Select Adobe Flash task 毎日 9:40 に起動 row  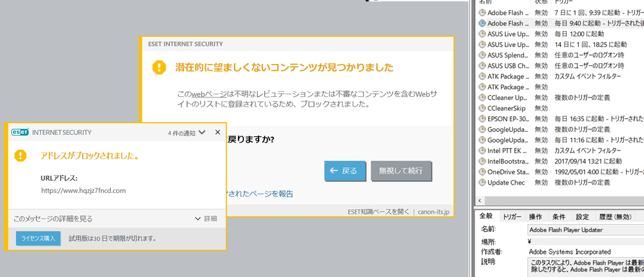point(560,23)
